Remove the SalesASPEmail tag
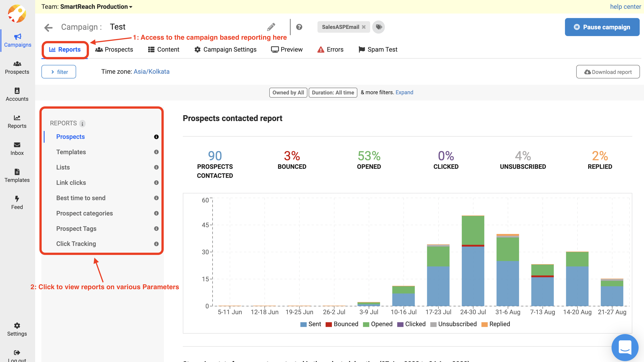 (364, 27)
